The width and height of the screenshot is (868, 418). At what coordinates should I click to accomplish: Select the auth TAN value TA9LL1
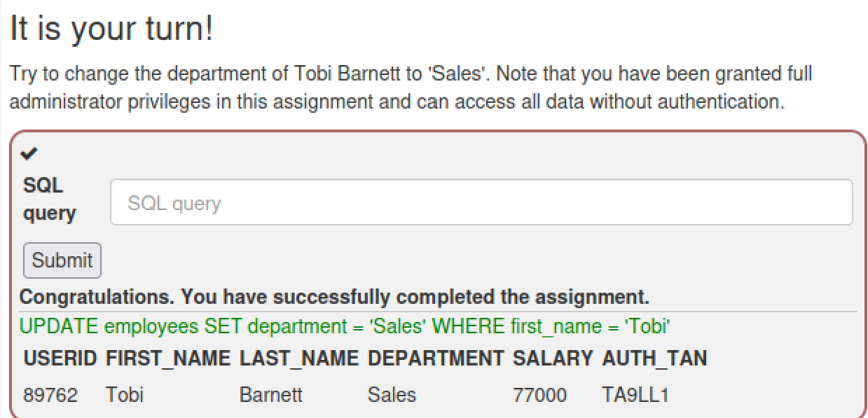[635, 395]
